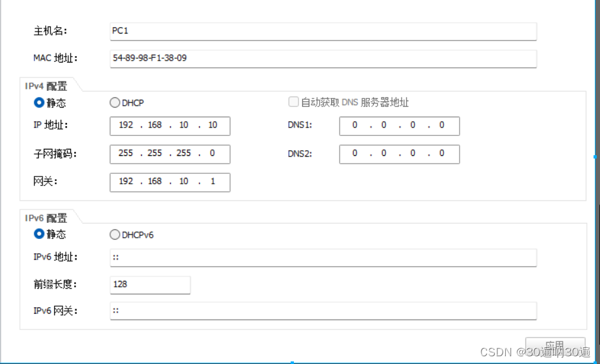600x364 pixels.
Task: Select the IPv4 静态 radio button
Action: tap(39, 102)
